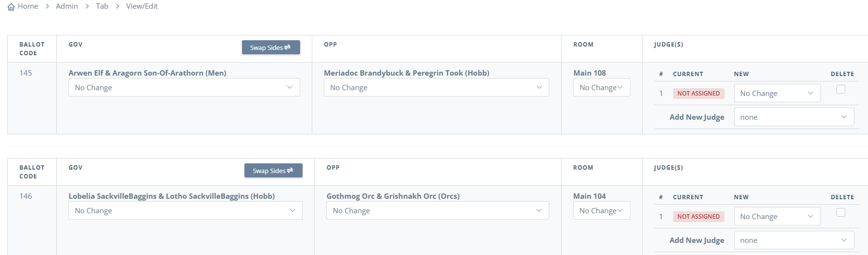This screenshot has height=255, width=868.
Task: Open Meriadoc Brandybuck & Peregrin Took dropdown
Action: point(436,87)
